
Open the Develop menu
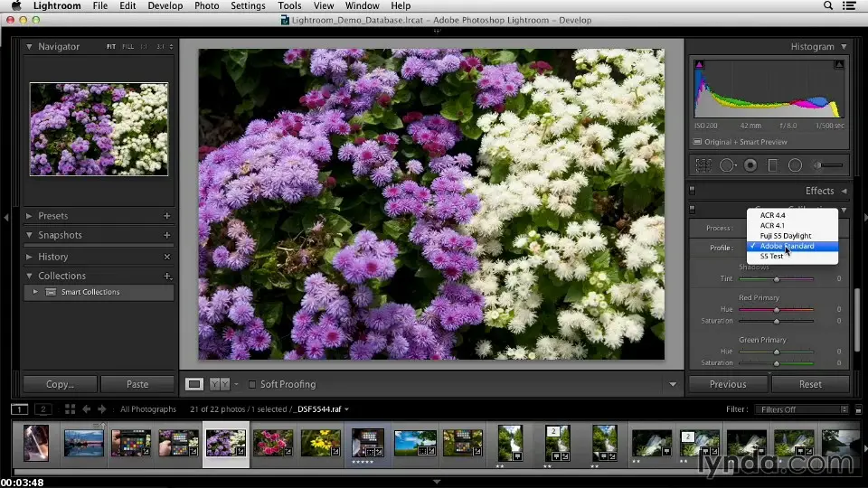165,5
